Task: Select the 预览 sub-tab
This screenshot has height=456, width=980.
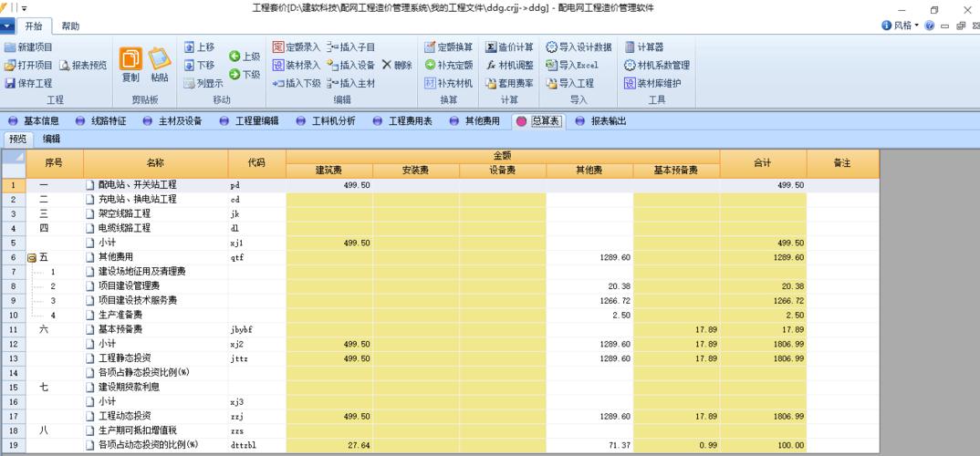Action: (18, 140)
